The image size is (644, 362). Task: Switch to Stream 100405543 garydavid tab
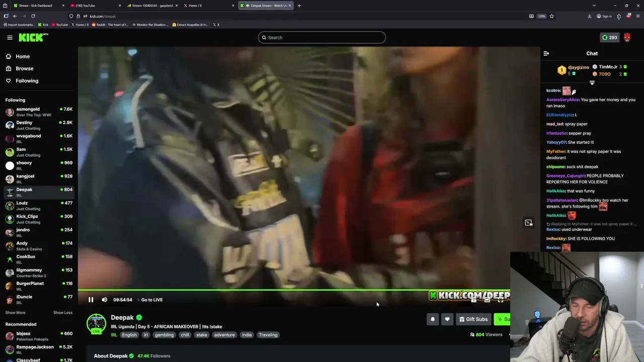(x=152, y=6)
